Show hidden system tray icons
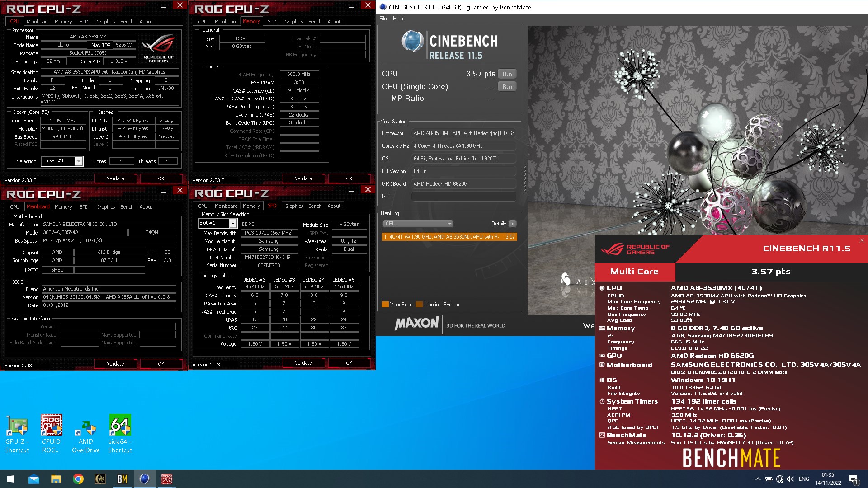The height and width of the screenshot is (488, 868). point(758,479)
